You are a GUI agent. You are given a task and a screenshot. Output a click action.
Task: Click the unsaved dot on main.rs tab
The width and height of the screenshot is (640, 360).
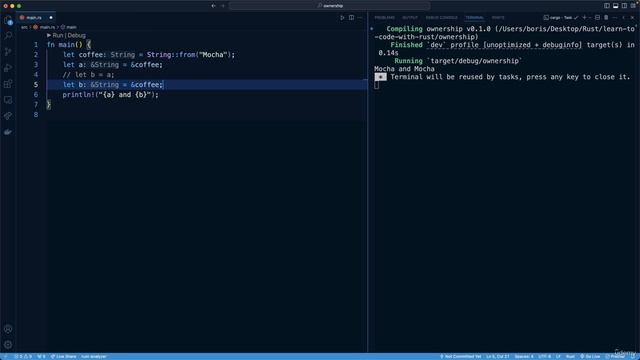pyautogui.click(x=51, y=18)
